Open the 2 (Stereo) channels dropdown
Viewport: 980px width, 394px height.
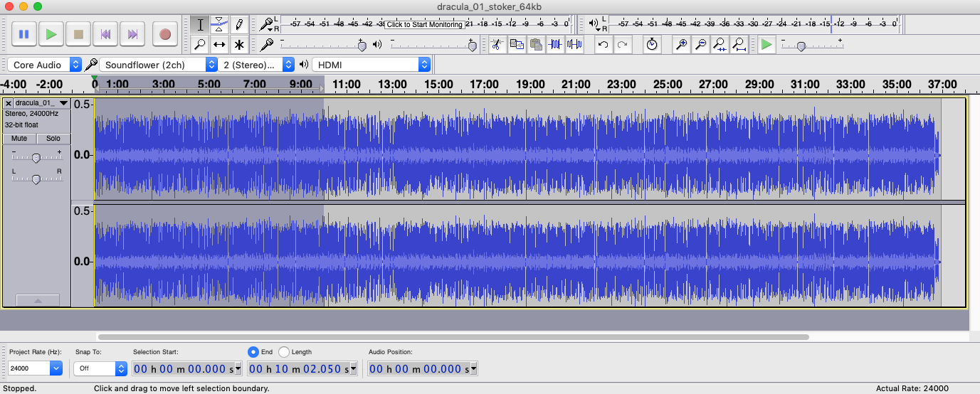256,65
